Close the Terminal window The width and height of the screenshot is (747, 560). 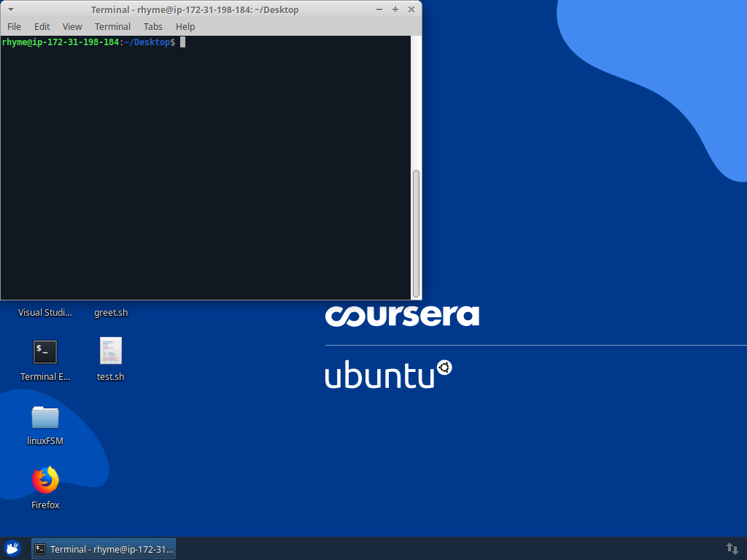tap(411, 9)
